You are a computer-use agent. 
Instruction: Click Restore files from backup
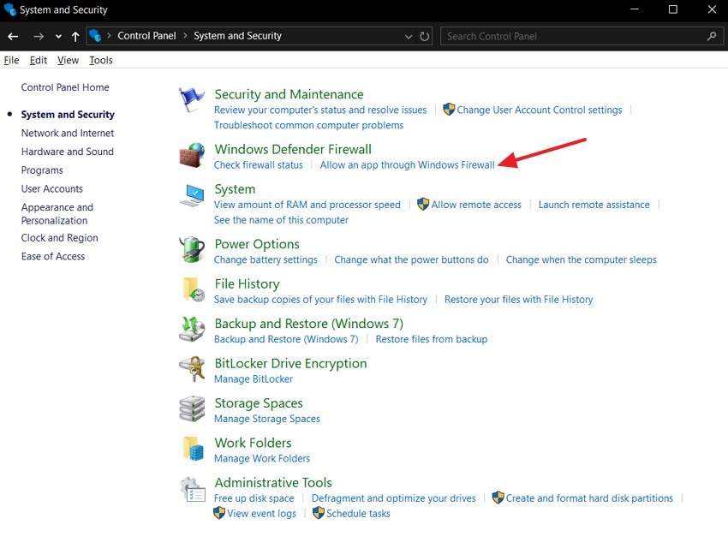pos(432,339)
